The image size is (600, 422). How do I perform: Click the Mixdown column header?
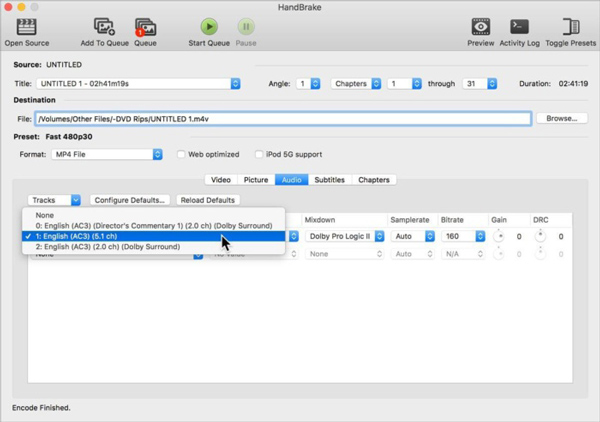coord(320,220)
